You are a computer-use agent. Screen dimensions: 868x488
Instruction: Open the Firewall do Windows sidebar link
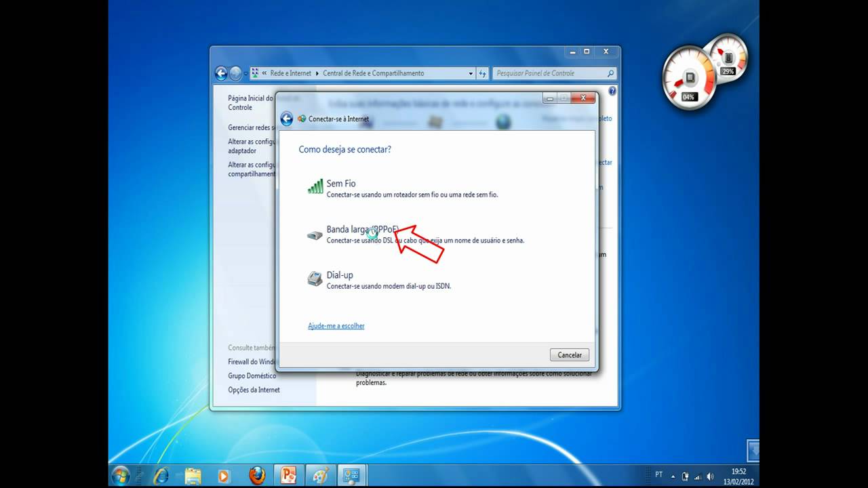252,362
